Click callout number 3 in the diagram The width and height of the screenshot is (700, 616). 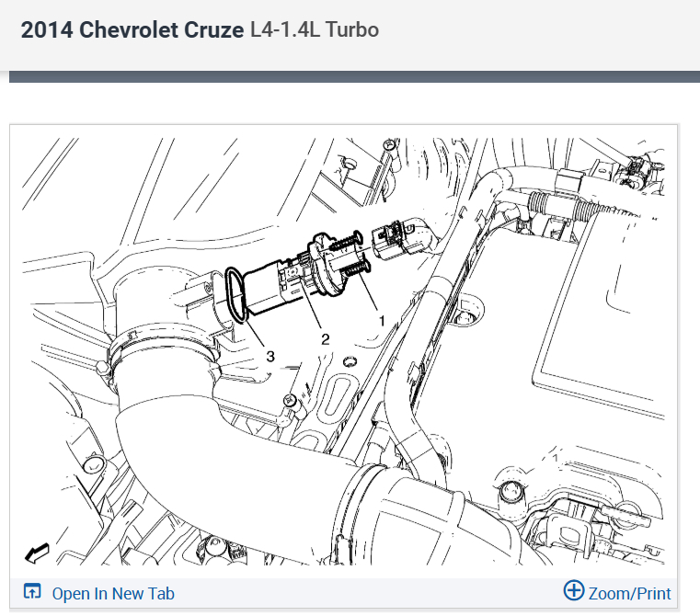click(x=270, y=356)
